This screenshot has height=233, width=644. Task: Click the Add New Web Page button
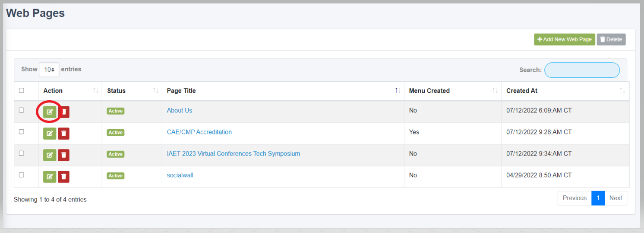pyautogui.click(x=565, y=39)
